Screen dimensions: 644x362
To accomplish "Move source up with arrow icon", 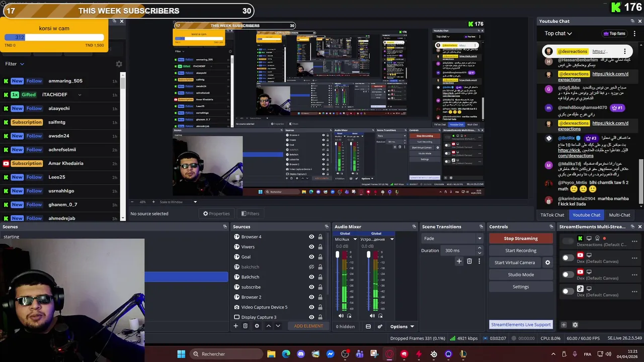I will (268, 326).
